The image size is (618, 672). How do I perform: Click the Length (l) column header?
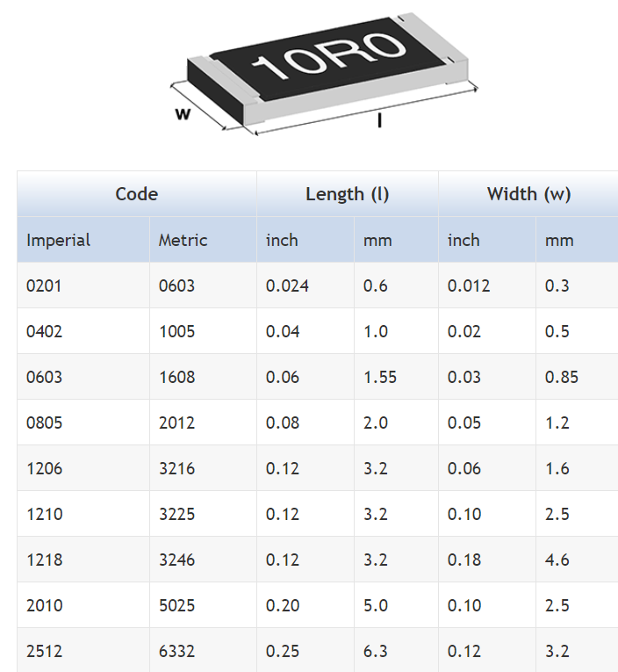(348, 194)
